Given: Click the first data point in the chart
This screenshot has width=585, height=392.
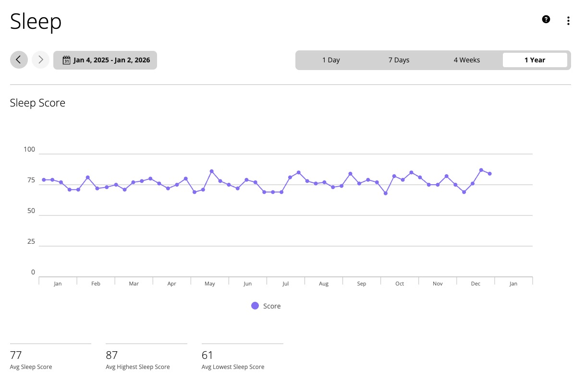Looking at the screenshot, I should coord(44,180).
